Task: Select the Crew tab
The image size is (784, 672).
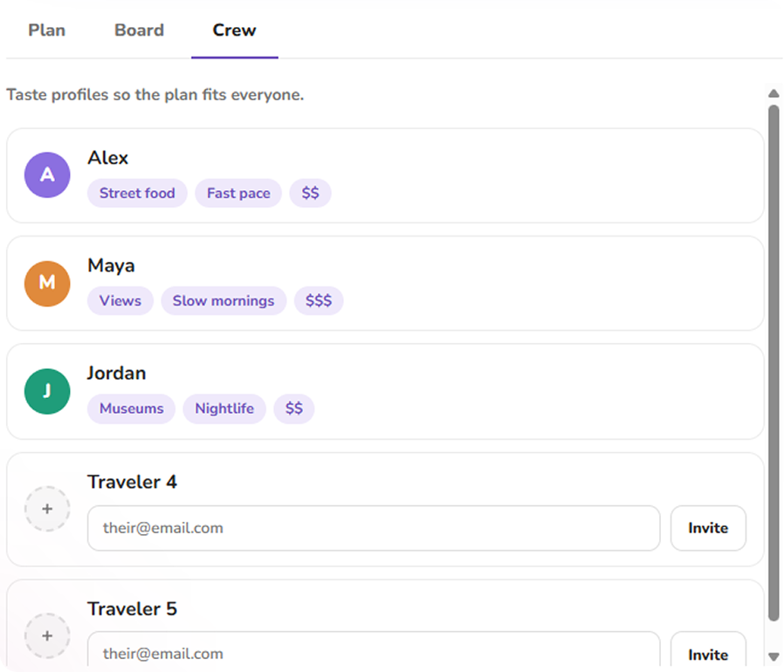Action: click(x=235, y=30)
